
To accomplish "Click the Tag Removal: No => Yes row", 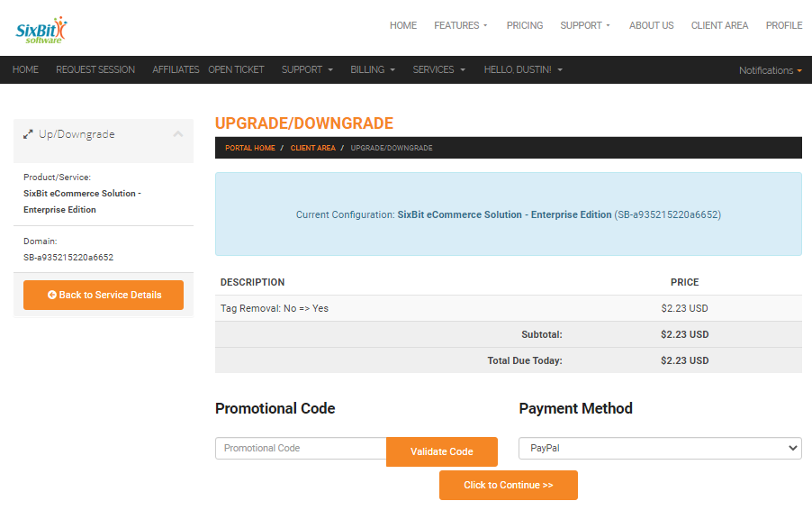I will [x=509, y=308].
